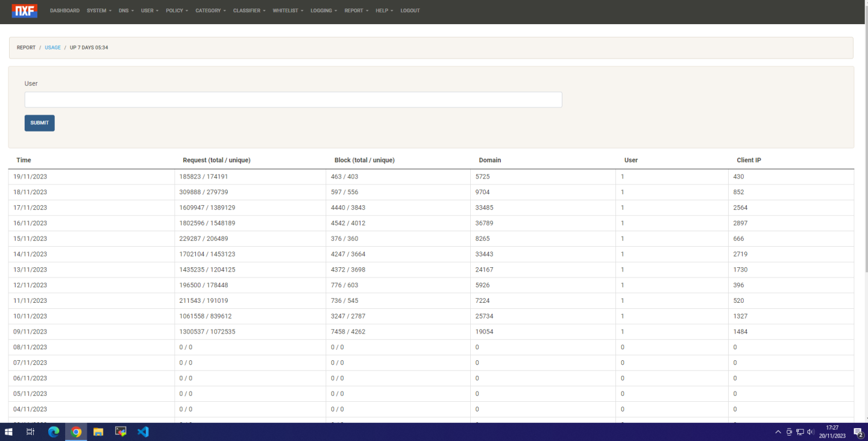Select the 09/11/2023 date cell
Viewport: 868px width, 441px height.
coord(30,332)
